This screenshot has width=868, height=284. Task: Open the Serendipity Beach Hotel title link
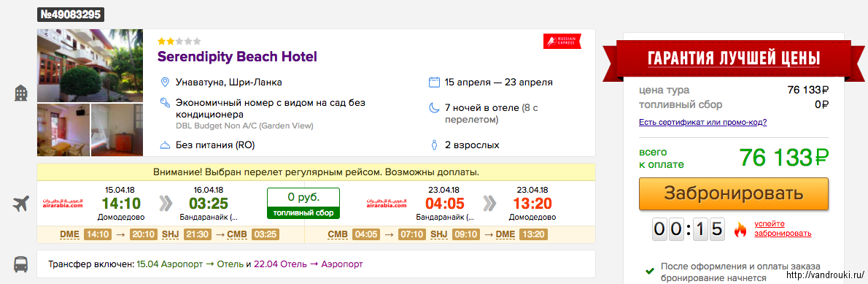pyautogui.click(x=238, y=56)
